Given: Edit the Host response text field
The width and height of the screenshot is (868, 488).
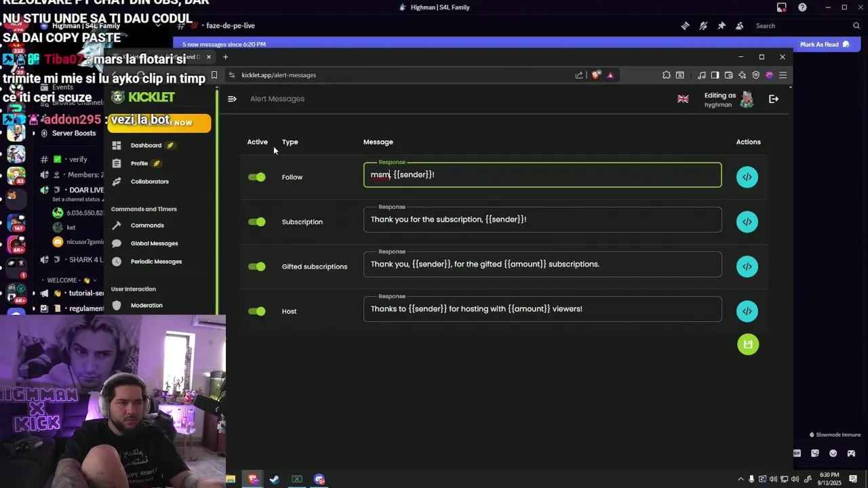Looking at the screenshot, I should (x=542, y=309).
